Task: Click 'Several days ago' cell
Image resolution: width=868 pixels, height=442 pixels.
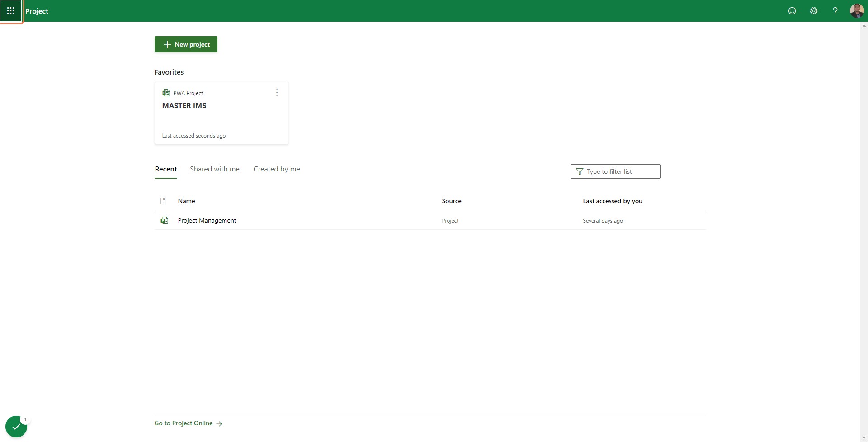Action: point(603,221)
